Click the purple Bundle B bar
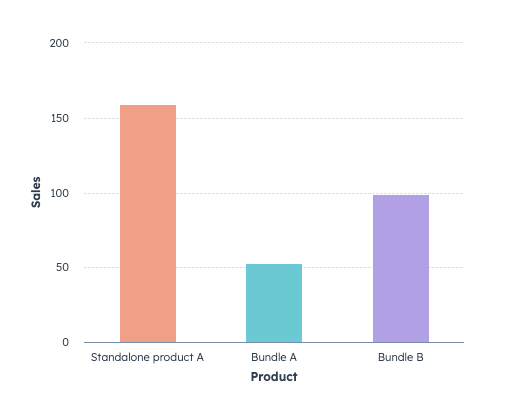Screen dimensions: 517x406 [x=401, y=269]
